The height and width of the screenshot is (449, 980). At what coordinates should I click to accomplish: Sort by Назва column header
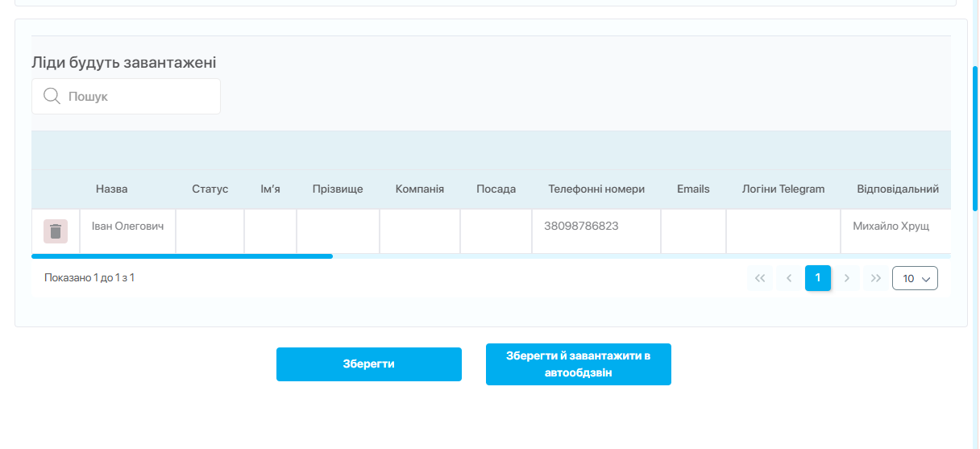point(112,189)
